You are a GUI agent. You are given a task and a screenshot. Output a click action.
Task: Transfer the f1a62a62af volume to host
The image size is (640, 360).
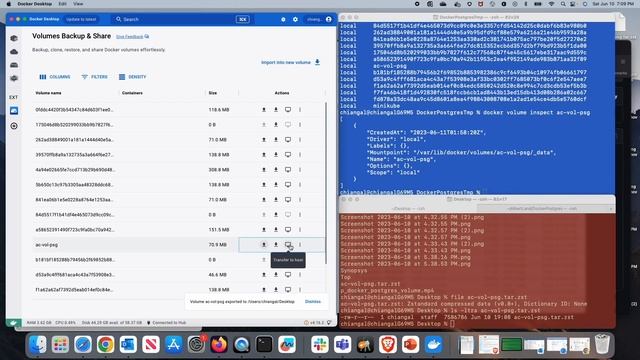coord(288,290)
